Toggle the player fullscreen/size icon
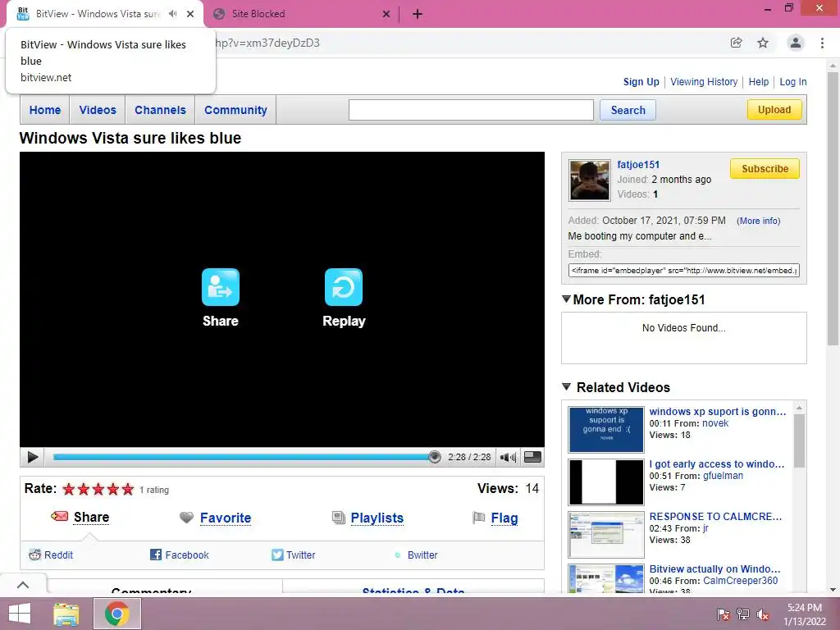 pyautogui.click(x=532, y=457)
